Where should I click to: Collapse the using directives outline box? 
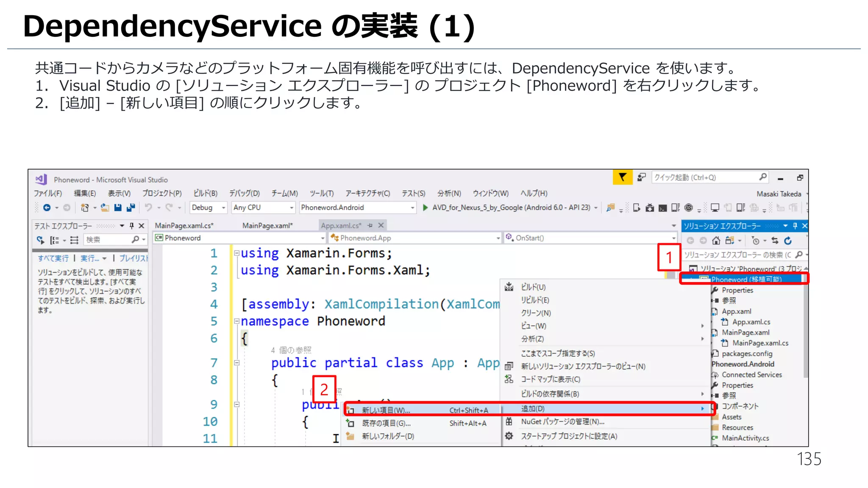(x=237, y=253)
